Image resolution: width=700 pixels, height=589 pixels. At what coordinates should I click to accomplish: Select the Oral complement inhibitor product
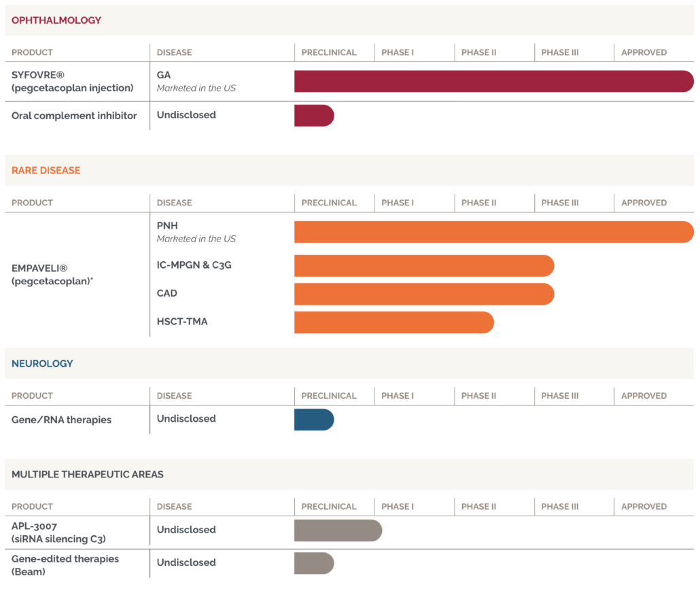tap(74, 116)
